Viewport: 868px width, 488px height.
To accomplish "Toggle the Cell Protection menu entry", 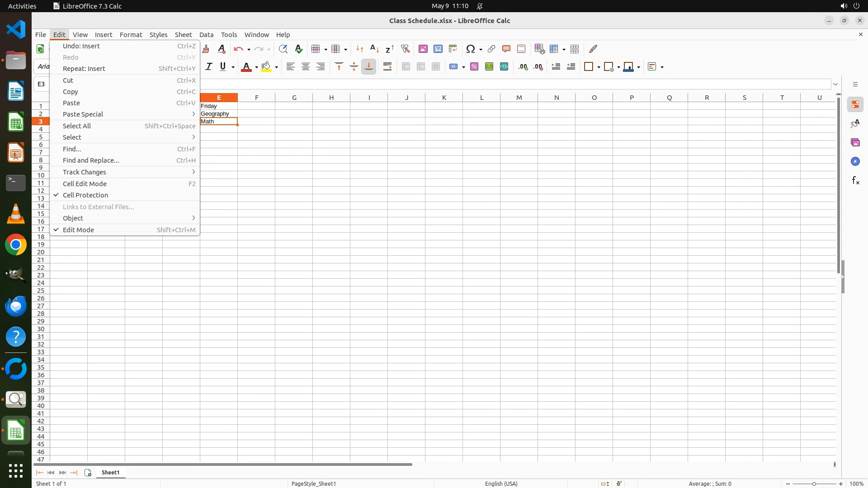I will click(x=85, y=195).
